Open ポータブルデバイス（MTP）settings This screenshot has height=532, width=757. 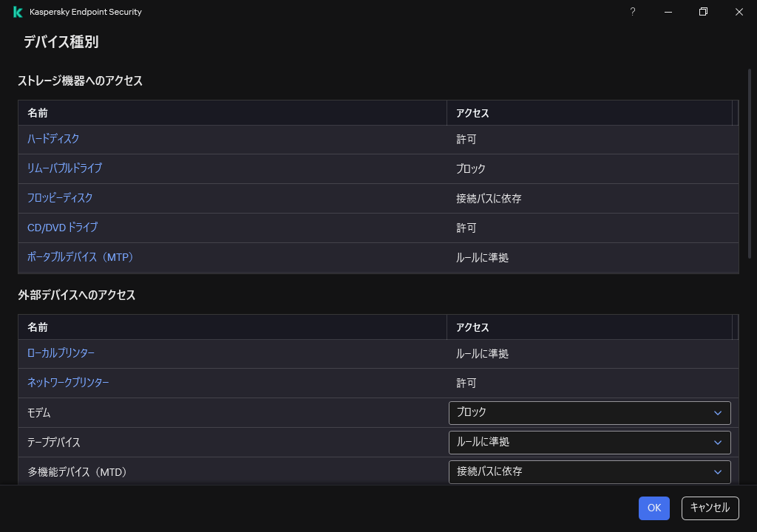point(81,257)
